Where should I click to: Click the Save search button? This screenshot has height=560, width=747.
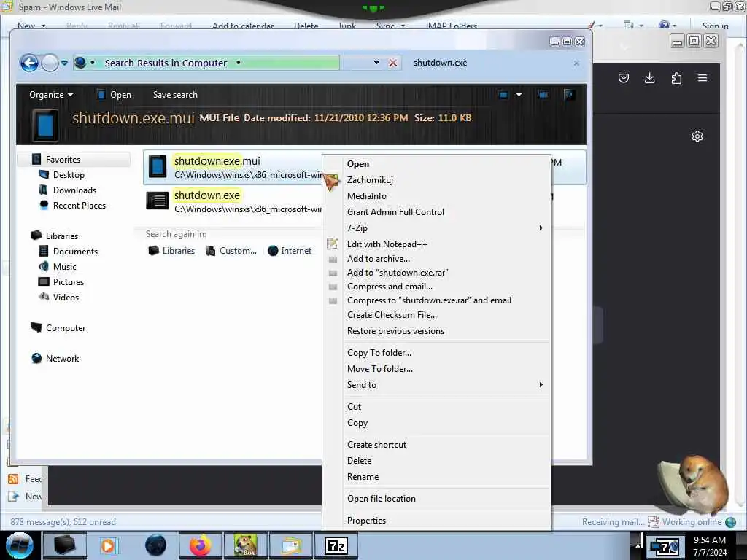pyautogui.click(x=175, y=95)
